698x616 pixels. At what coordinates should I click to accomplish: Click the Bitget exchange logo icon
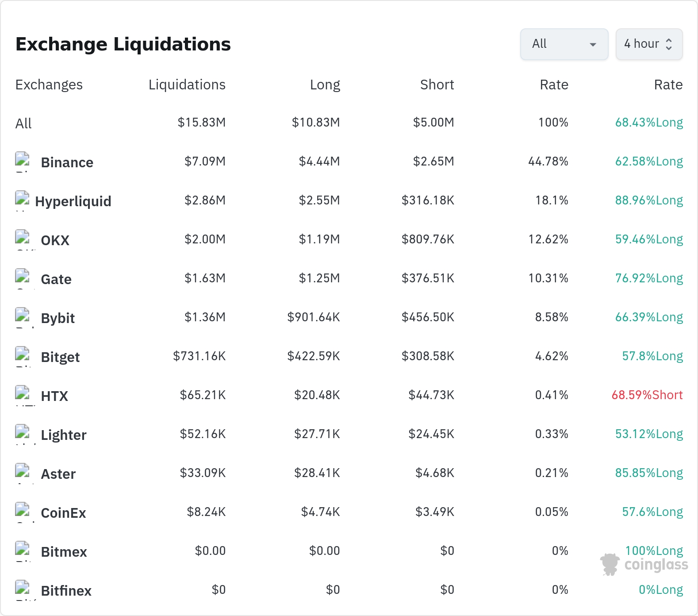[x=23, y=357]
